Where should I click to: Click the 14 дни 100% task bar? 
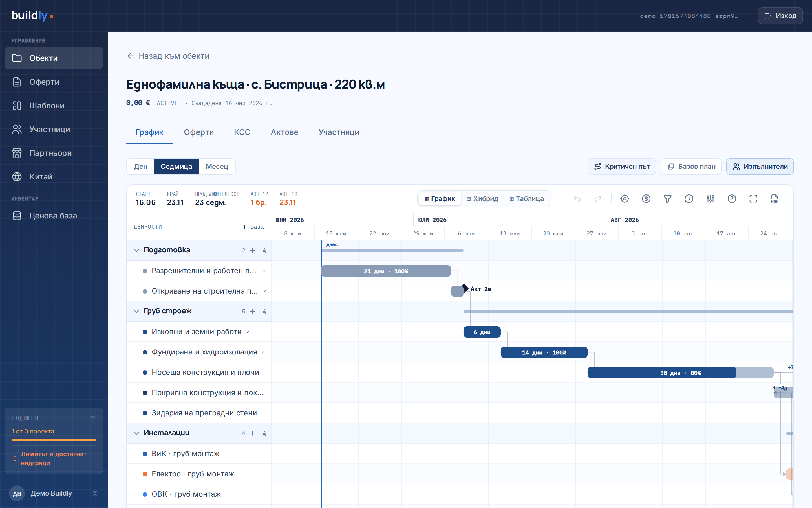(544, 352)
